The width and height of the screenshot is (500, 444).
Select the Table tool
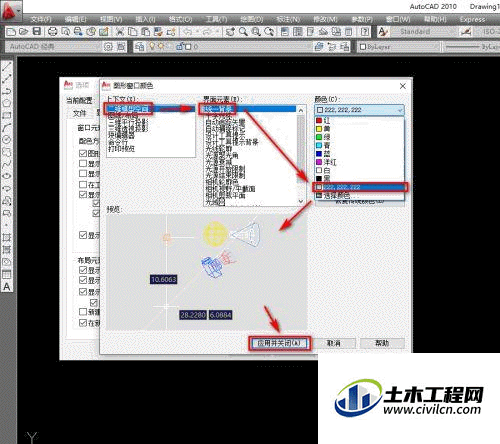tap(7, 274)
